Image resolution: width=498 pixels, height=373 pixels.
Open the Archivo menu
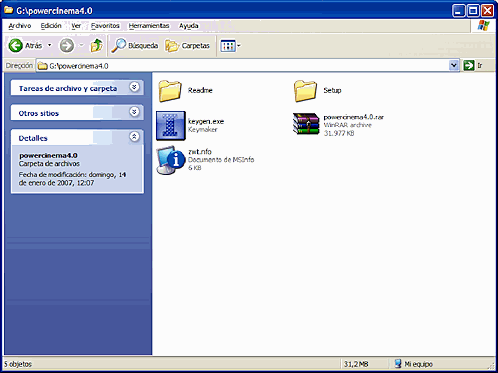[20, 26]
